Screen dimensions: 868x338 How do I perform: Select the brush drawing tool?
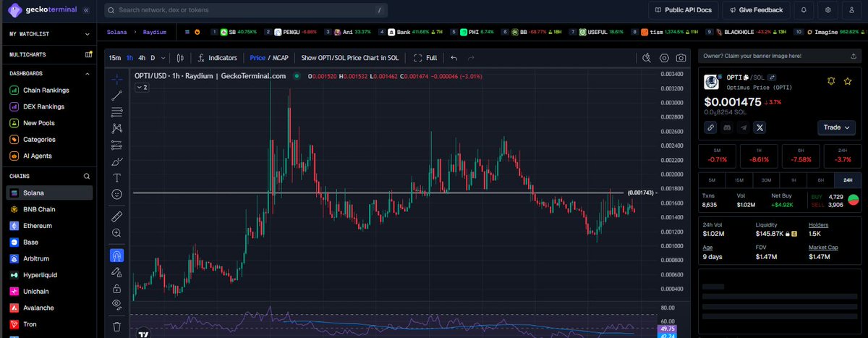coord(116,161)
